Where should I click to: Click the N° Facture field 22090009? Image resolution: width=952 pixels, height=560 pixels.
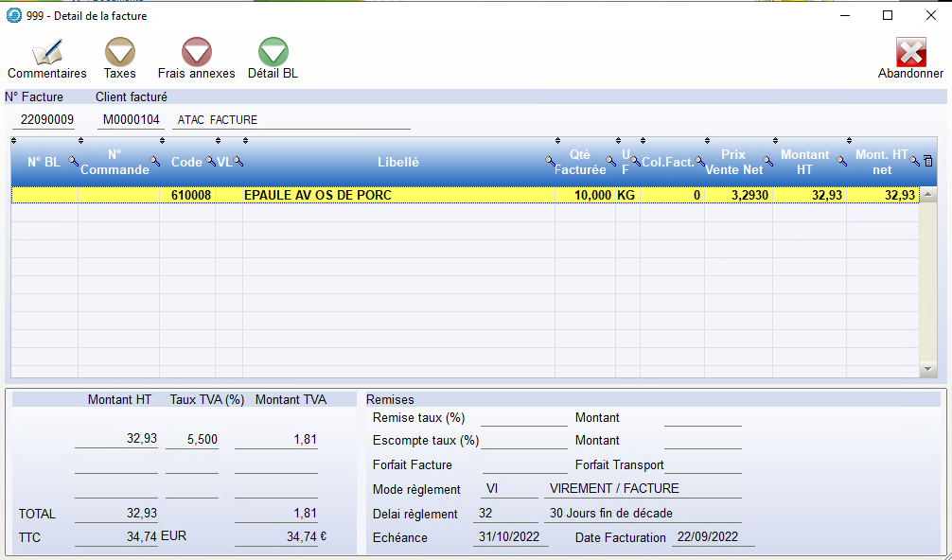(x=47, y=120)
